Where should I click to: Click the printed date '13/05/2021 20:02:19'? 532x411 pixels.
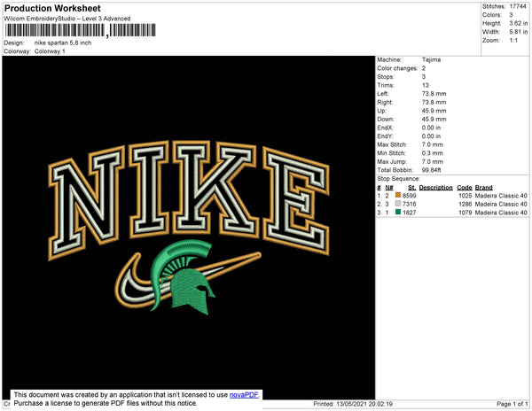point(364,404)
